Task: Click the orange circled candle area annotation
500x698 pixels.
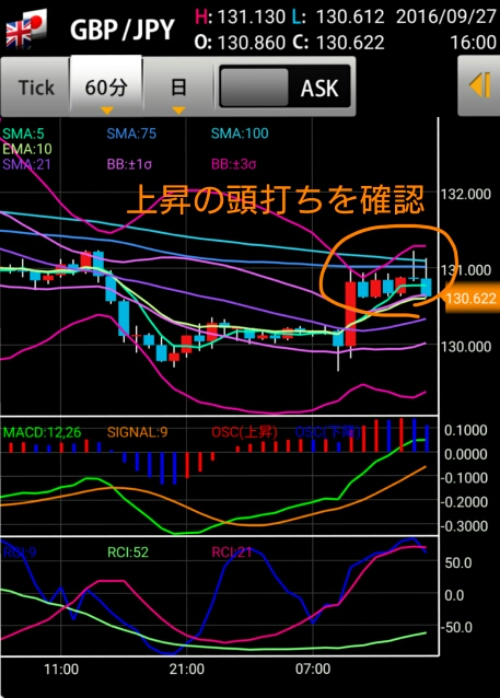Action: coord(388,267)
